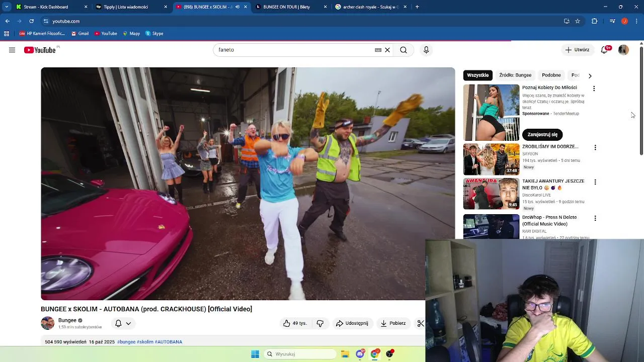The image size is (644, 362).
Task: Open the YouTube hamburger guide menu
Action: tap(12, 50)
